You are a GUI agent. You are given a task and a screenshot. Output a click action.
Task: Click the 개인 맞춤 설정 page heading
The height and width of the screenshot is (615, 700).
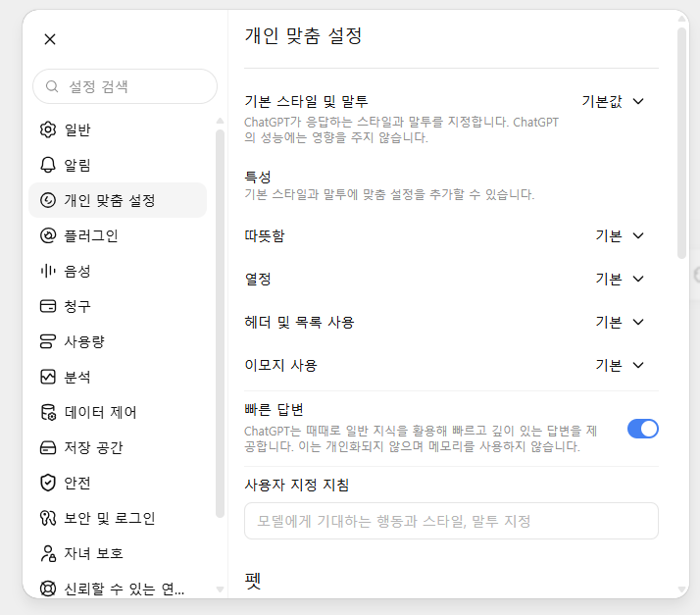coord(303,35)
